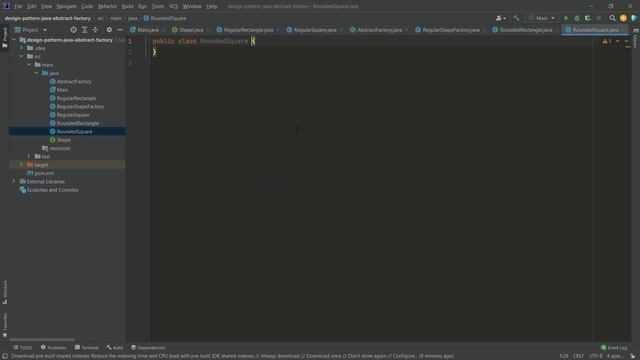The width and height of the screenshot is (640, 360).
Task: Open the VCS menu
Action: (x=173, y=6)
